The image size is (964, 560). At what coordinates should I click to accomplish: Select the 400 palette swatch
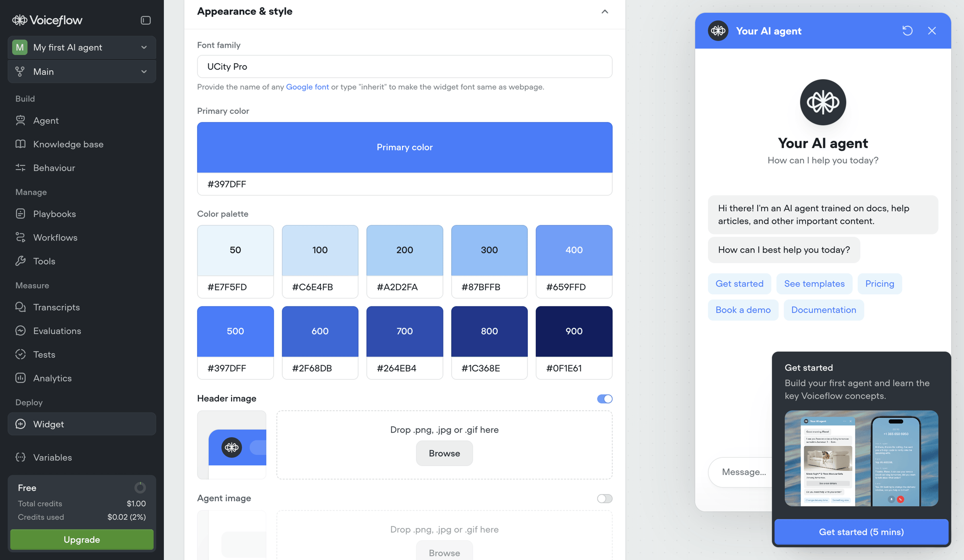(x=574, y=250)
